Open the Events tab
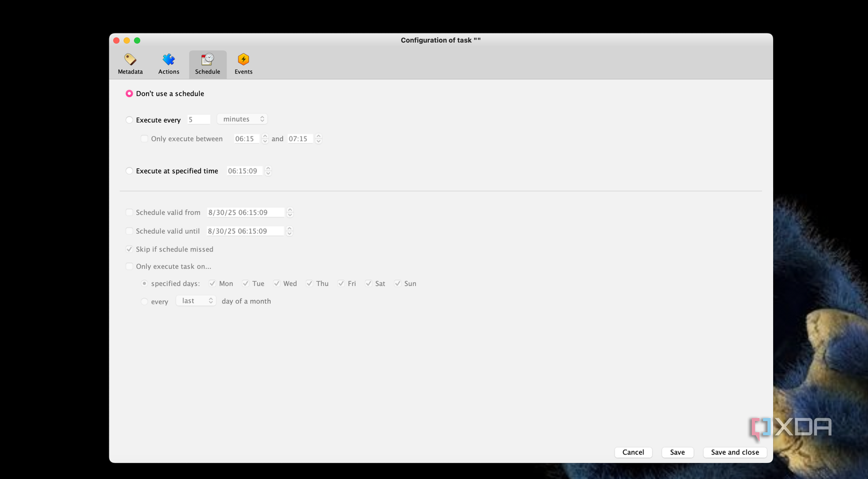Viewport: 868px width, 479px height. point(244,64)
